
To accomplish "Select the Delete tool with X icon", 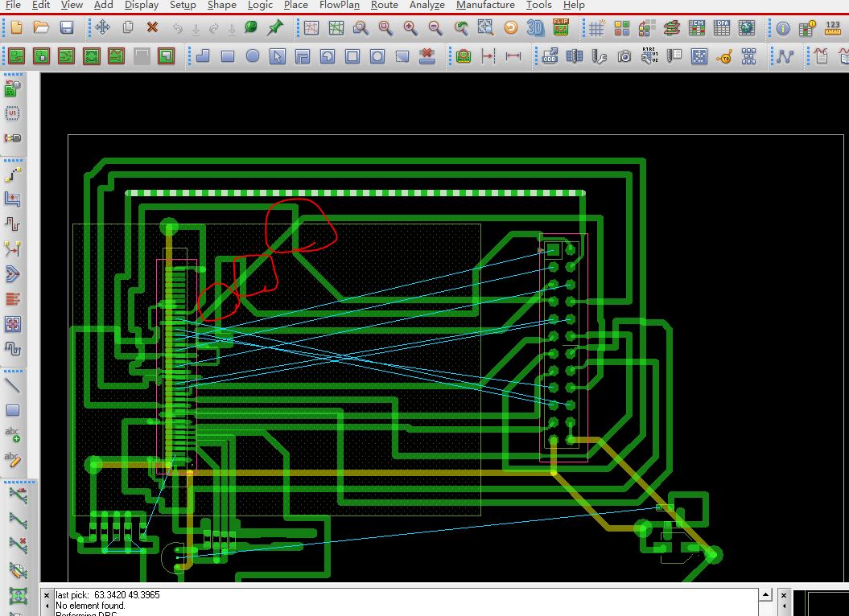I will (x=153, y=27).
